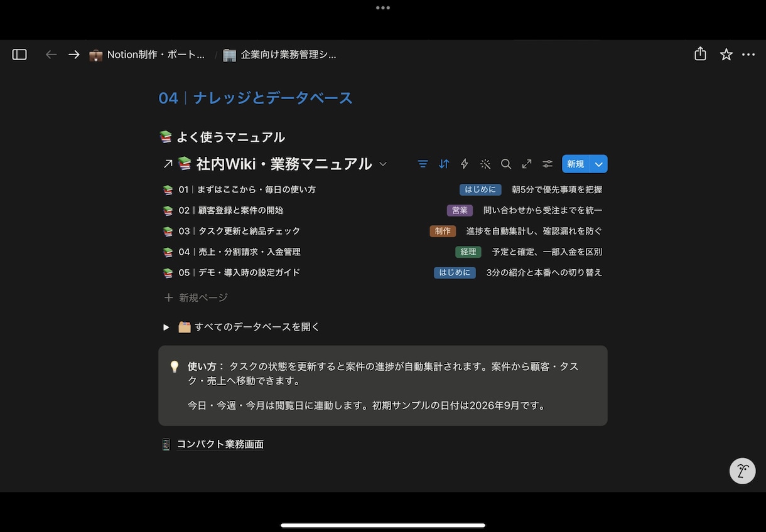Click books icon of row 02
This screenshot has width=766, height=532.
pyautogui.click(x=168, y=210)
